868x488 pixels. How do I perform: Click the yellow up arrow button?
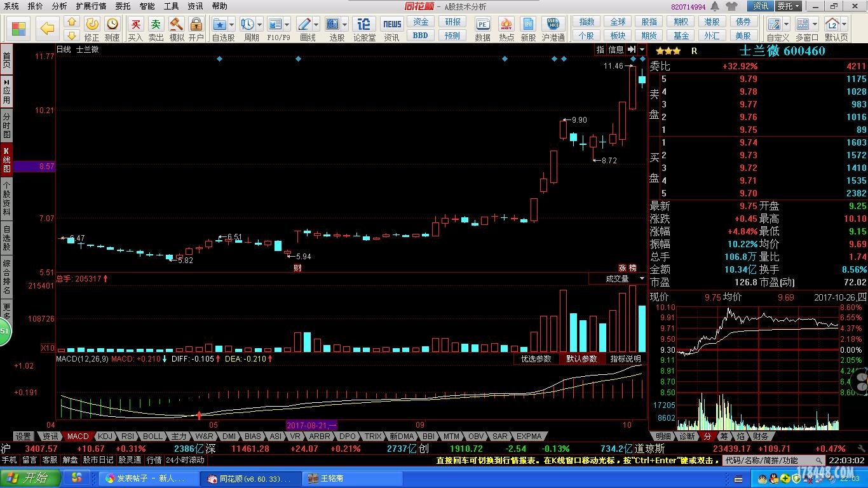pos(72,22)
